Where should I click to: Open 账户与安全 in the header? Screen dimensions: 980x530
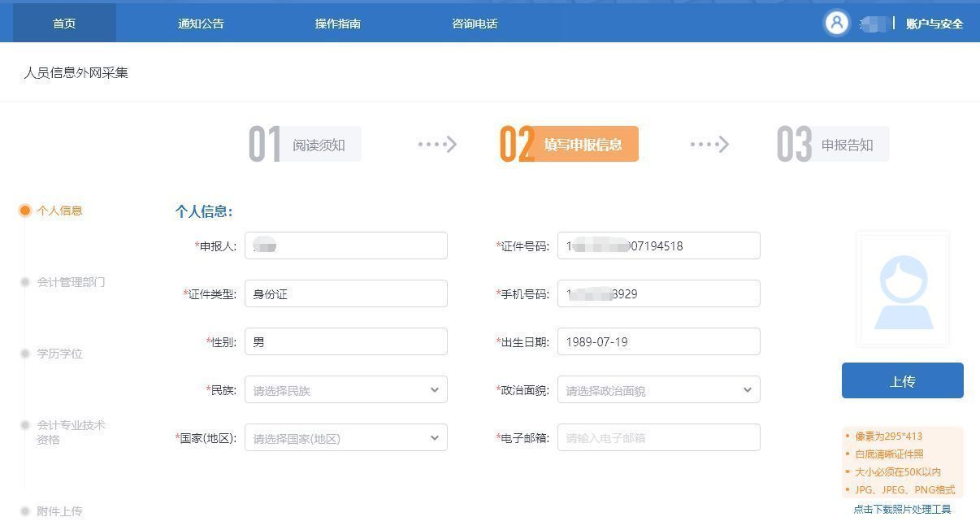pyautogui.click(x=933, y=23)
